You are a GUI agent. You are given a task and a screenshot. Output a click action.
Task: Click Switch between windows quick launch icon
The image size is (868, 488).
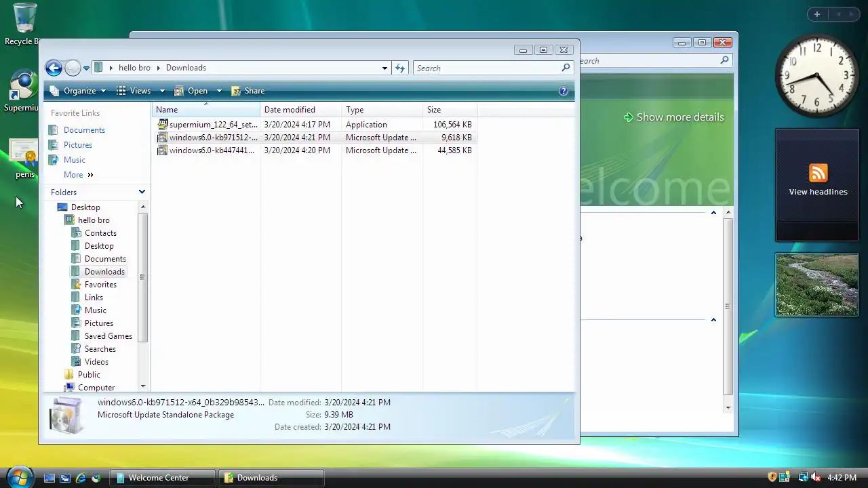[x=65, y=478]
